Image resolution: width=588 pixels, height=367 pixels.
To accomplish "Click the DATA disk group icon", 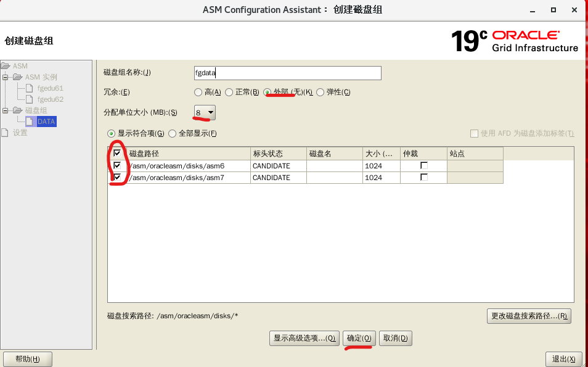I will click(30, 122).
